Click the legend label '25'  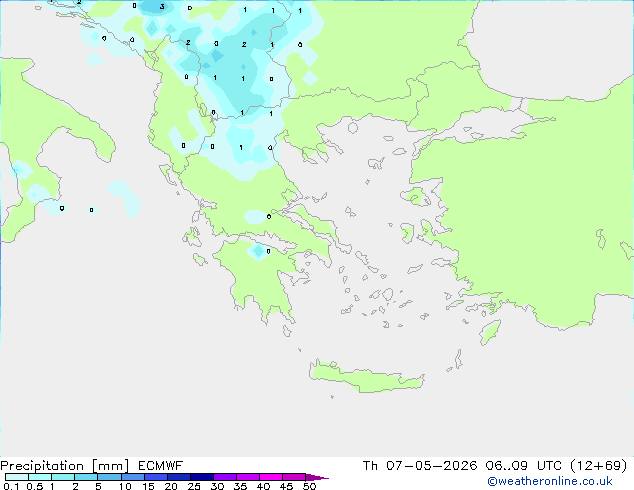(x=194, y=486)
